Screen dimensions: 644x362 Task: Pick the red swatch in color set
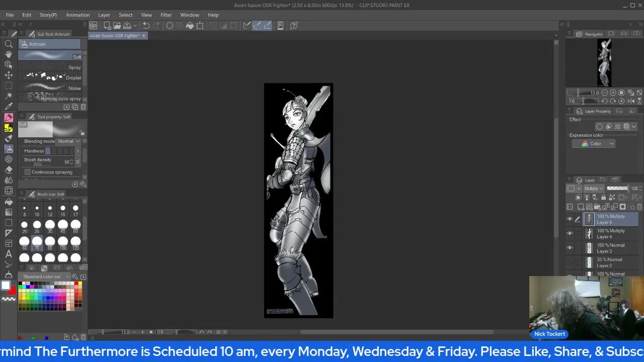76,284
